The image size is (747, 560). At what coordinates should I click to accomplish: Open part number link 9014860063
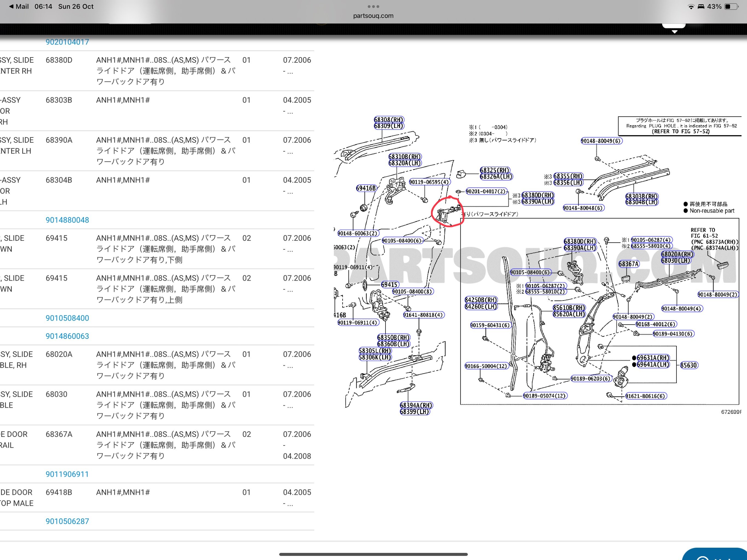67,336
